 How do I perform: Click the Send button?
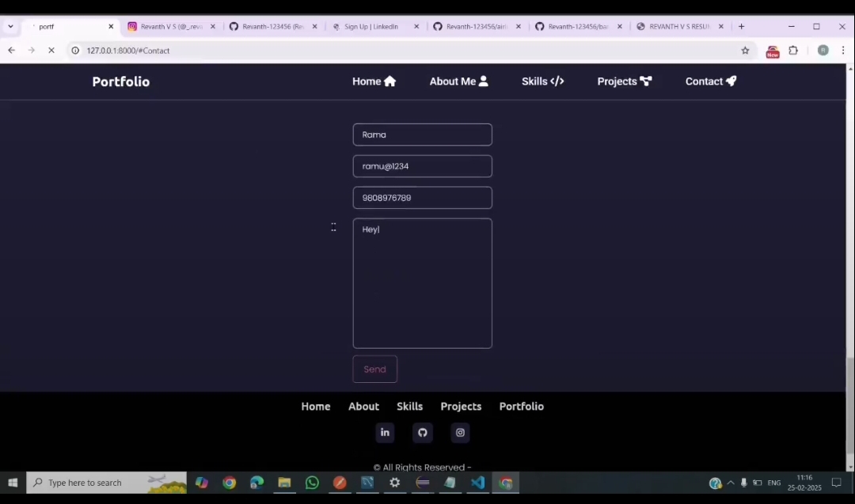[x=374, y=369]
